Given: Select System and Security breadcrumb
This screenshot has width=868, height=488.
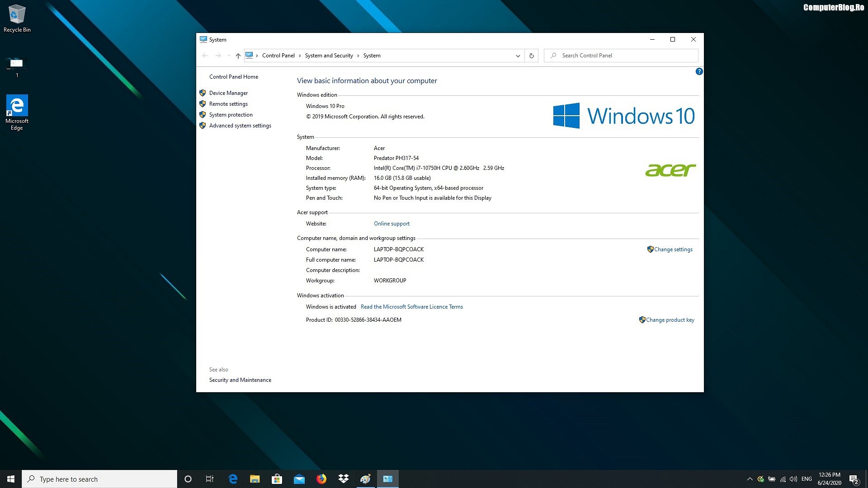Looking at the screenshot, I should tap(329, 56).
